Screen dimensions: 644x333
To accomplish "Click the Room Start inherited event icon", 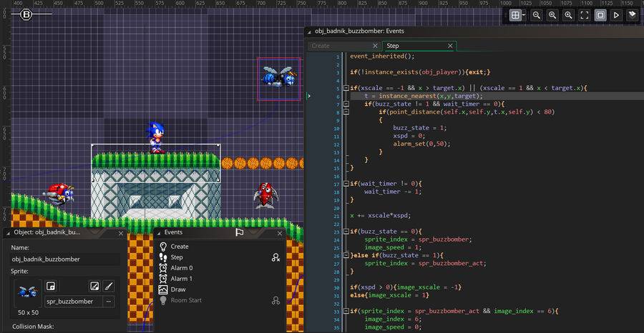I will [275, 301].
